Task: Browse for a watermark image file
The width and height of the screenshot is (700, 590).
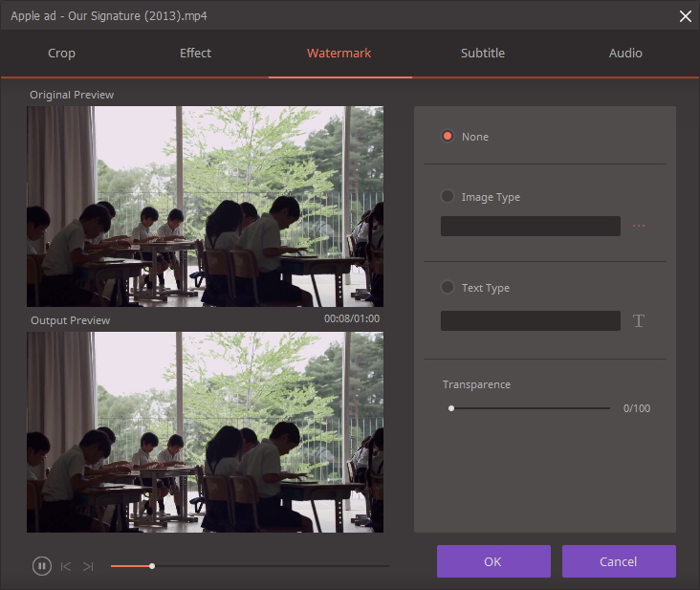Action: [x=639, y=226]
